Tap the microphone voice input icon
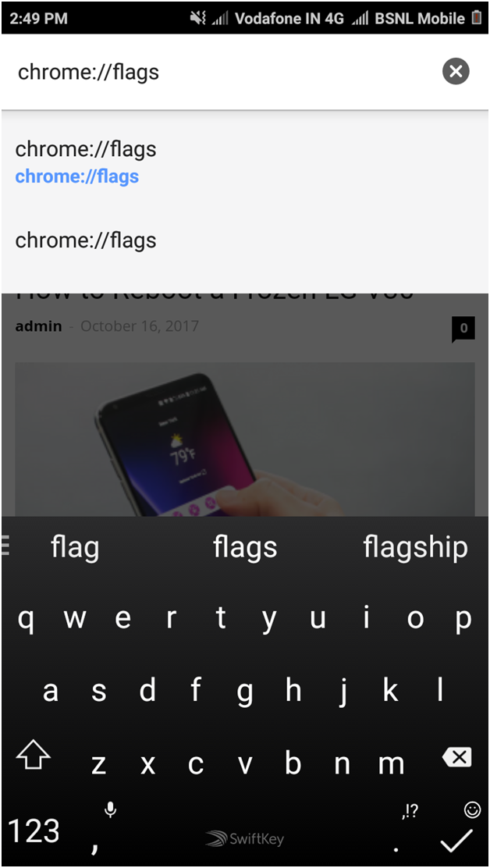The height and width of the screenshot is (868, 490). 110,810
